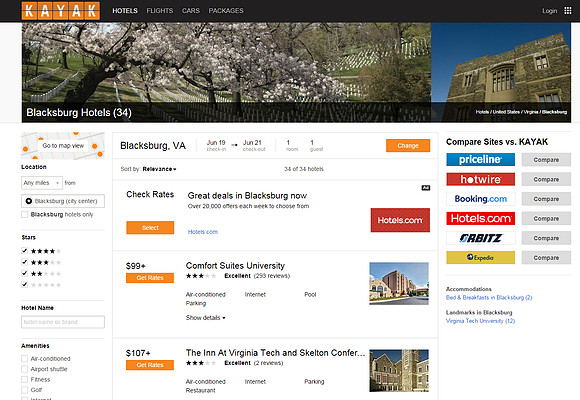Open The Inn At Virginia Tech photo

399,370
